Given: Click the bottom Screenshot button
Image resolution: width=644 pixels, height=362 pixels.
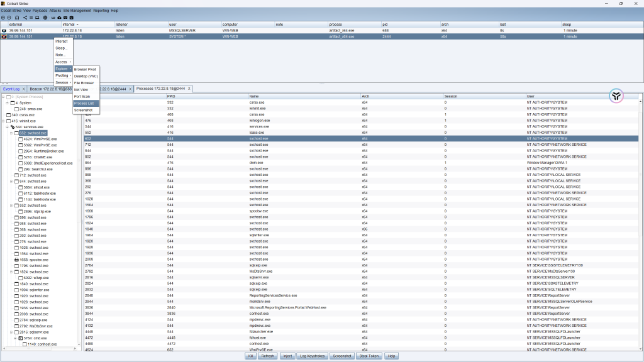Looking at the screenshot, I should pos(341,356).
